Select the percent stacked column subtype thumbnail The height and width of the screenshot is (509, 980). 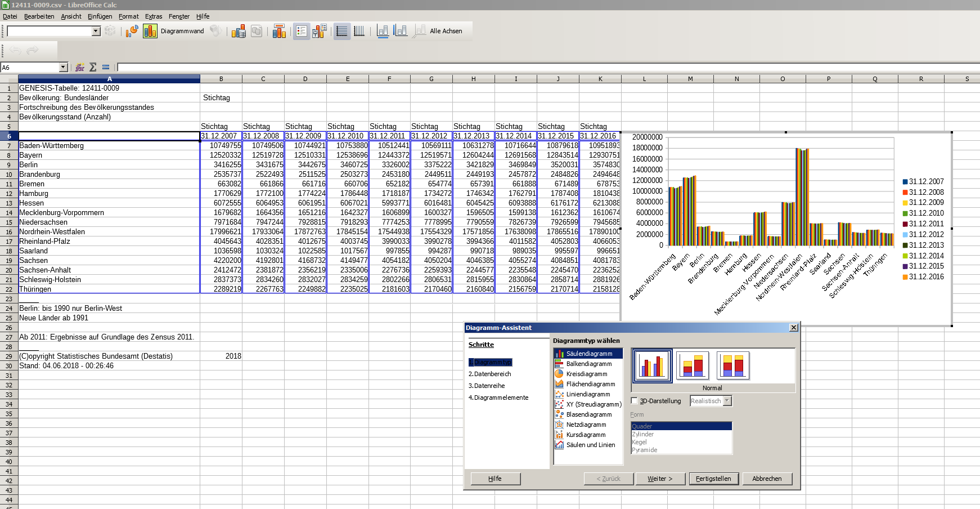tap(733, 365)
